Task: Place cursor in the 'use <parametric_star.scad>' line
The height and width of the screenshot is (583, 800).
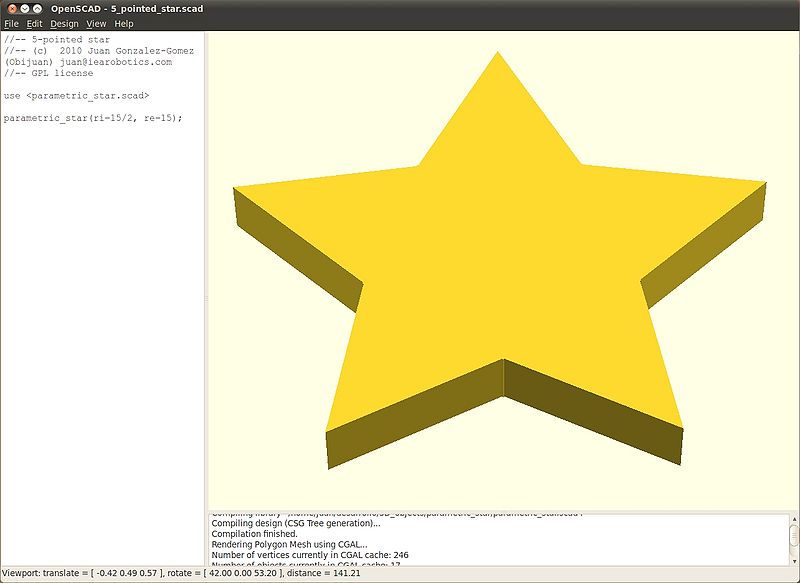Action: [76, 96]
